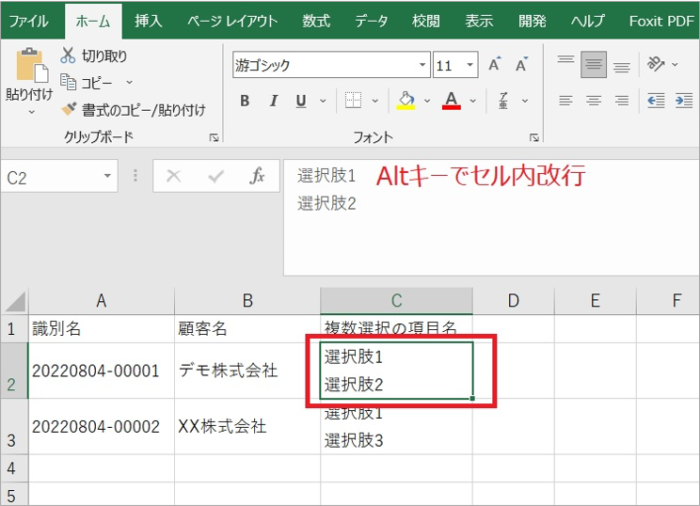The image size is (700, 506).
Task: Switch to the 校閲 (Review) tab
Action: coord(426,21)
